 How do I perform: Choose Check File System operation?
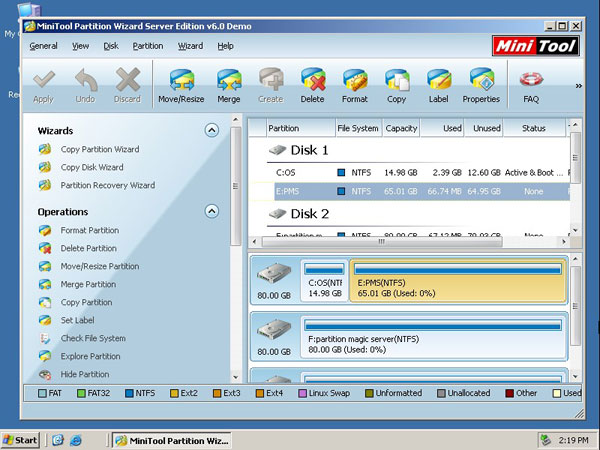93,338
